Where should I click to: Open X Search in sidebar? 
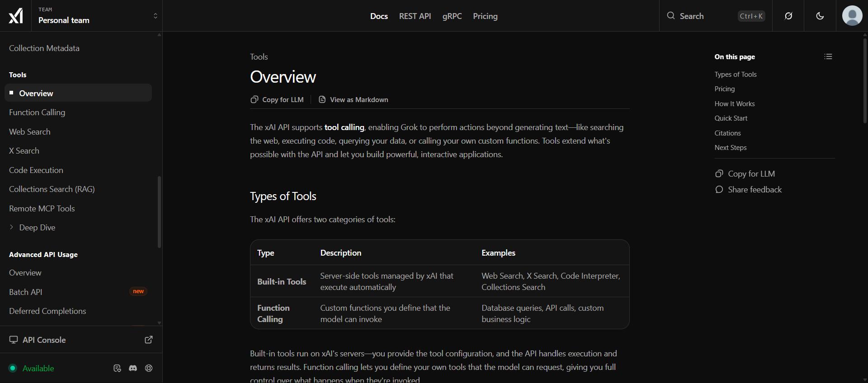(24, 151)
